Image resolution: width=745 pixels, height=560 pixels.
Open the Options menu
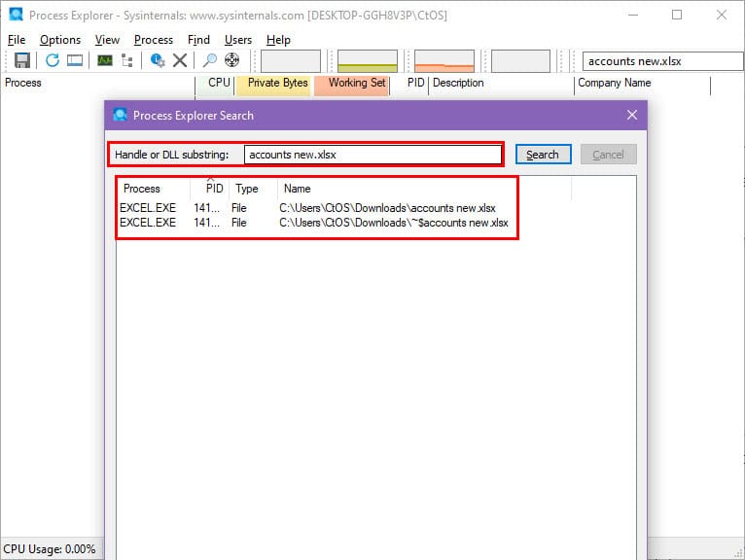tap(60, 40)
